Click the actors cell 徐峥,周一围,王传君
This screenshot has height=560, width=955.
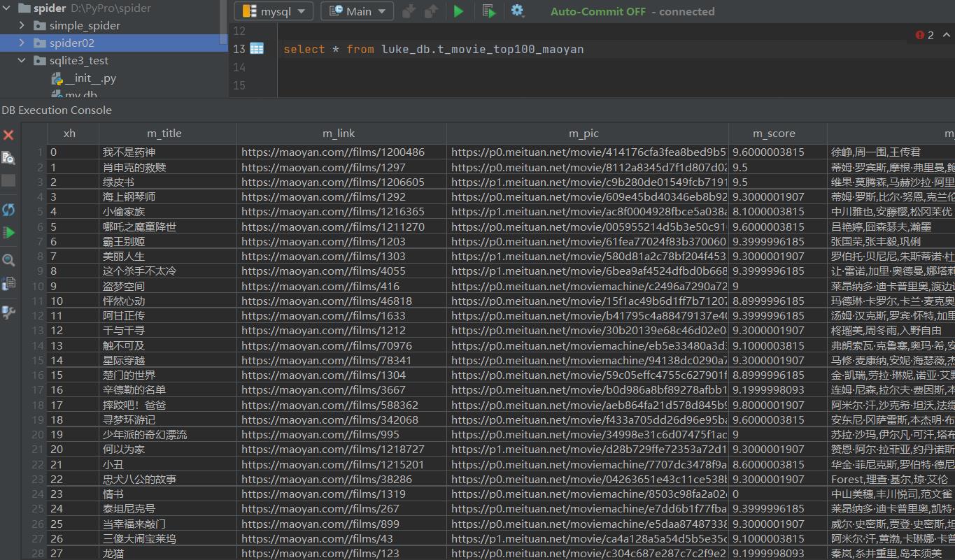(891, 152)
